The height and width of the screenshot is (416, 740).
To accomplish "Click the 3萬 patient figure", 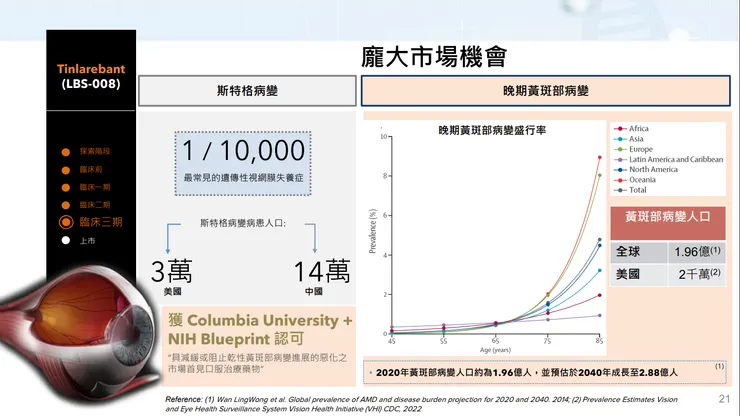I will 171,272.
